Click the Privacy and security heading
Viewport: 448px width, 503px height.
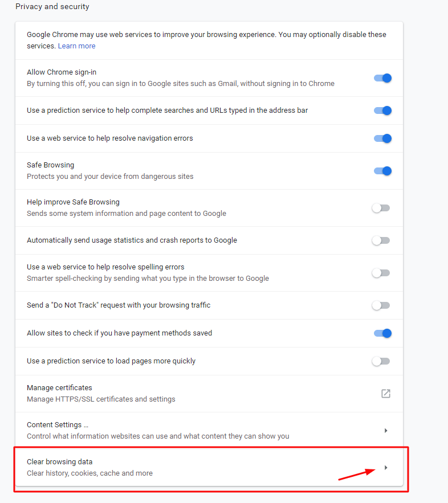coord(52,7)
